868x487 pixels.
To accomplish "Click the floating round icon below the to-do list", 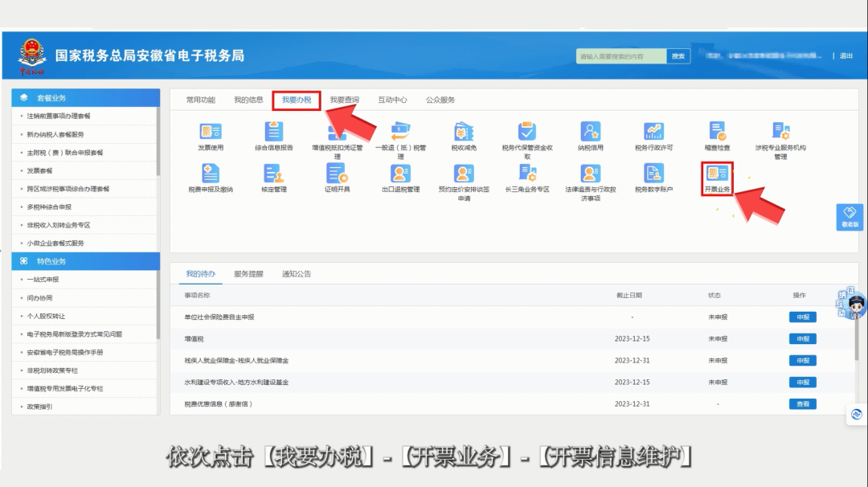I will (x=857, y=415).
